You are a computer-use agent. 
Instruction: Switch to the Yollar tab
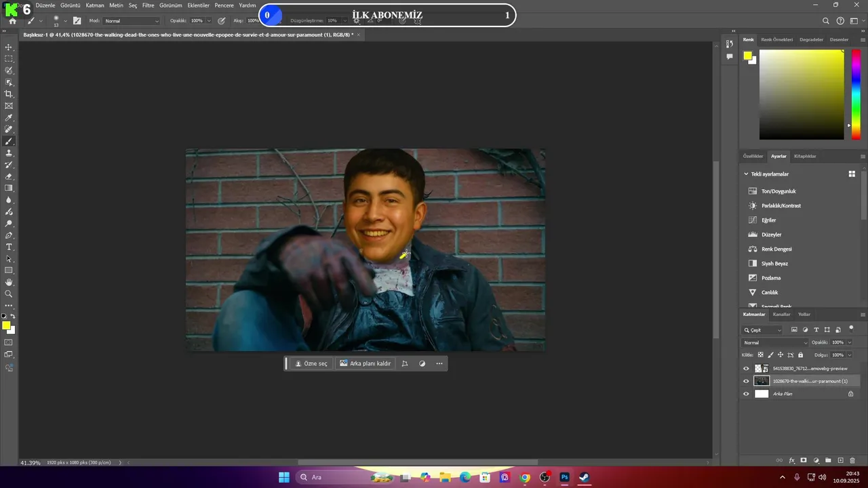804,314
